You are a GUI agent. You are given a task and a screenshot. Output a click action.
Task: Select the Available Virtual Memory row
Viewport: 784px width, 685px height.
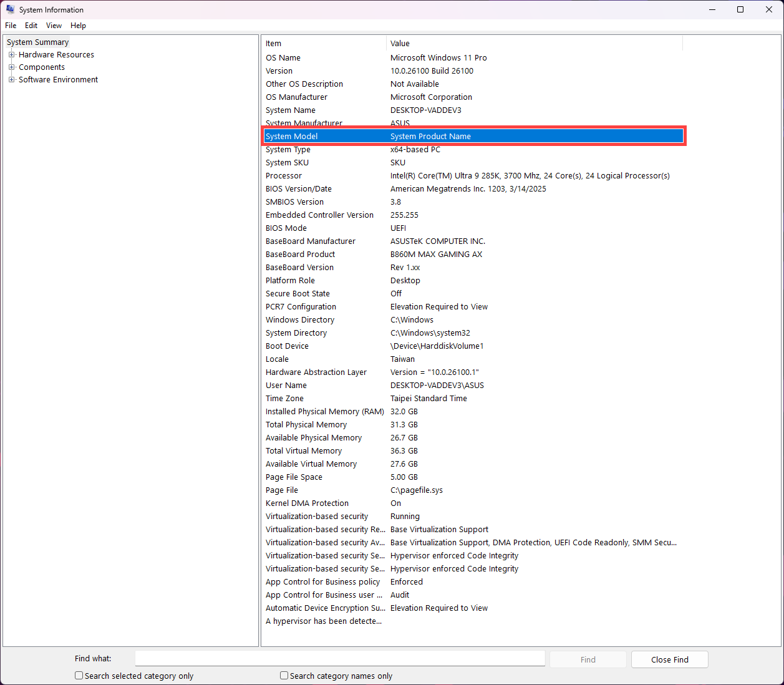473,464
